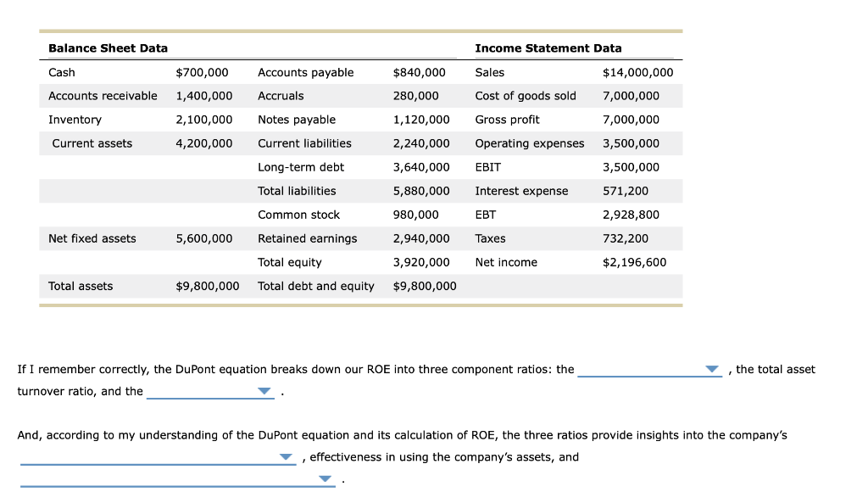Click the Total assets row label
The width and height of the screenshot is (868, 503).
click(80, 286)
